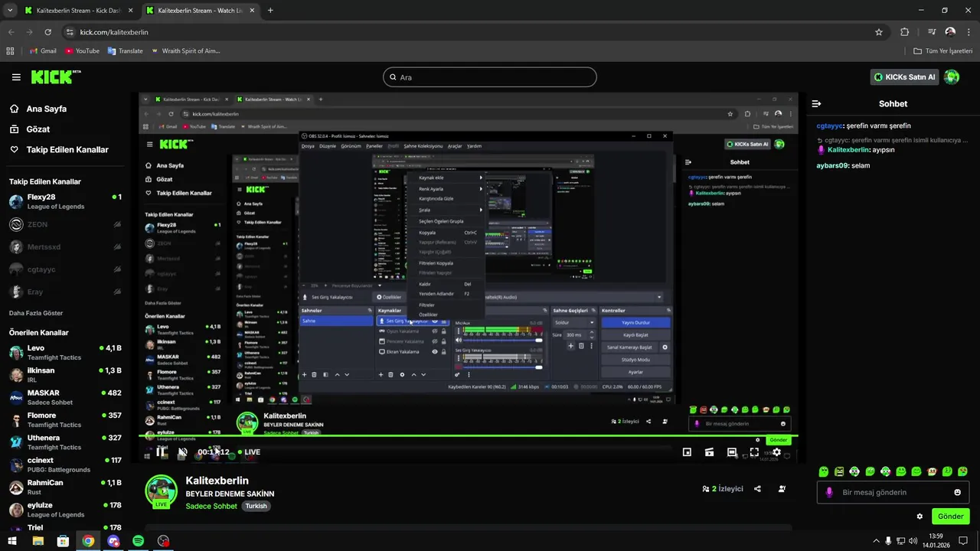Collapse the Sohbet chat panel
This screenshot has width=980, height=551.
pyautogui.click(x=816, y=103)
